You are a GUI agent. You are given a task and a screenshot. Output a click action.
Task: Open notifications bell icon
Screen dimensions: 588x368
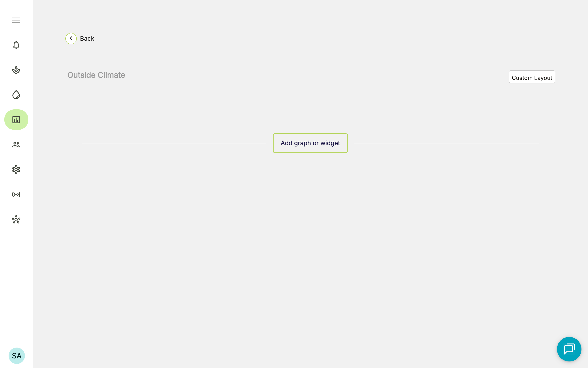(x=16, y=45)
